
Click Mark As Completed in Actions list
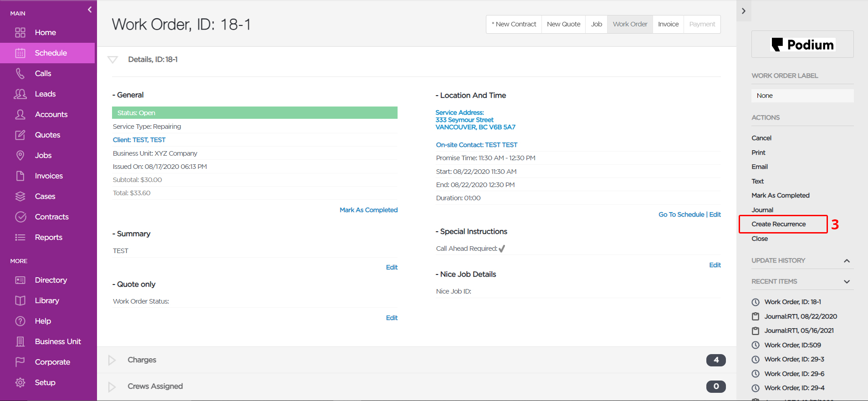[781, 195]
